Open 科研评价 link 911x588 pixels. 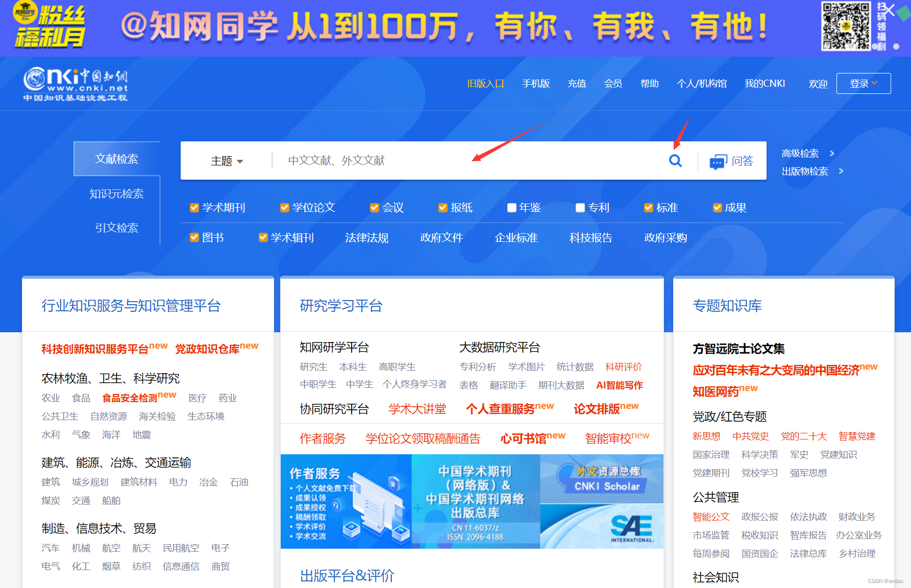coord(624,367)
